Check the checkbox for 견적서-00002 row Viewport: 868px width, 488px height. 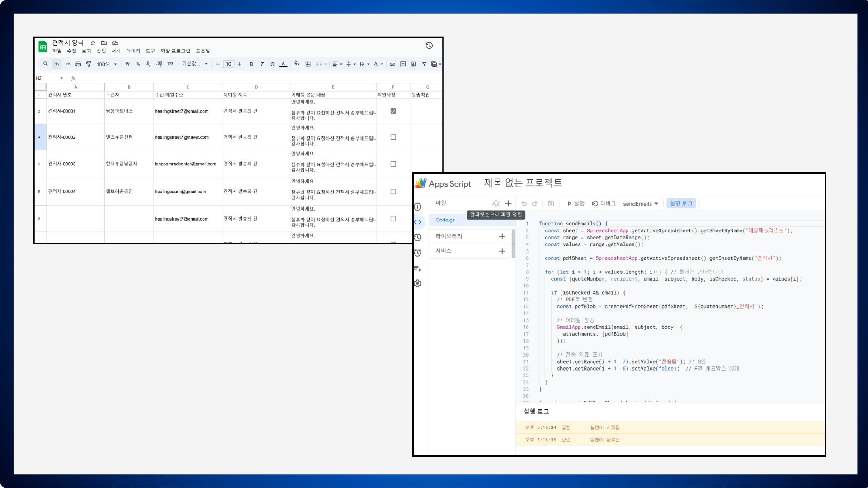point(393,137)
